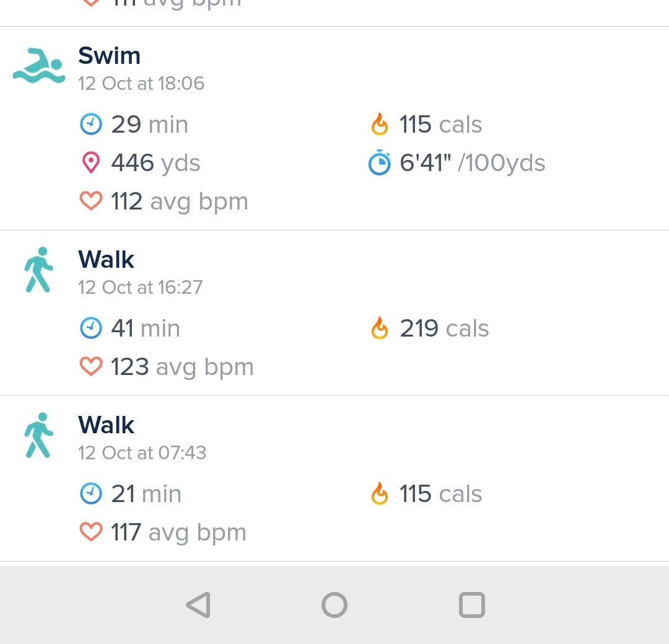Open the Swim activity title
The image size is (669, 644).
tap(109, 56)
